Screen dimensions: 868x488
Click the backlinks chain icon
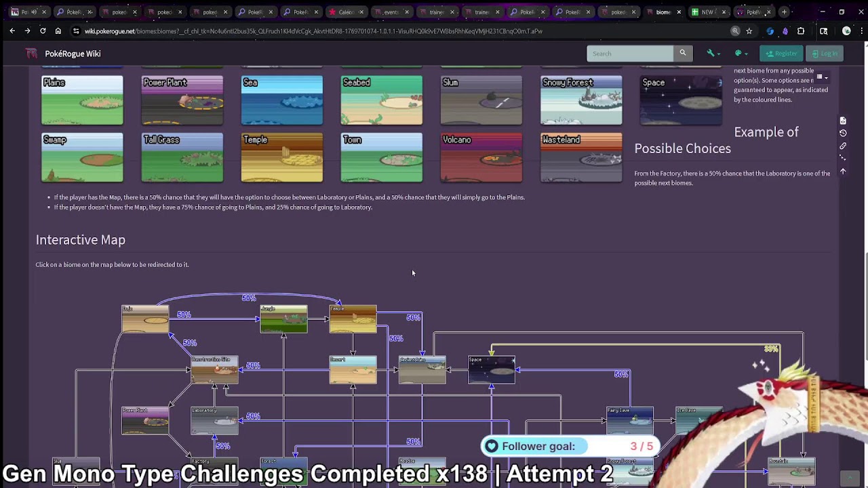pos(843,146)
